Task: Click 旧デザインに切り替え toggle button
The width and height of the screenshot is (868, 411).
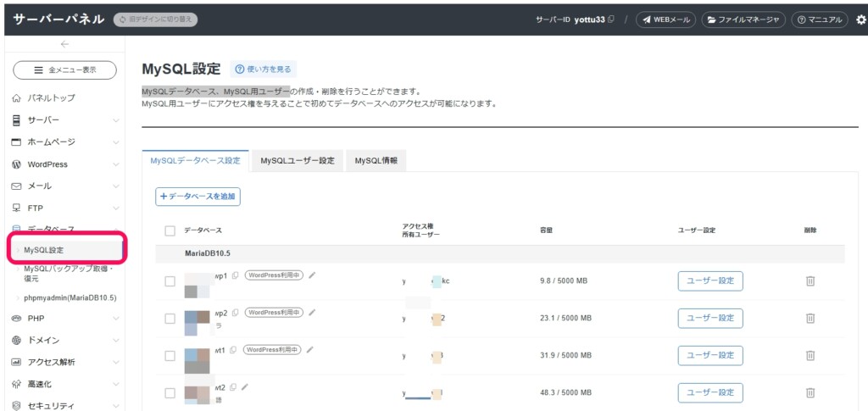Action: [156, 19]
